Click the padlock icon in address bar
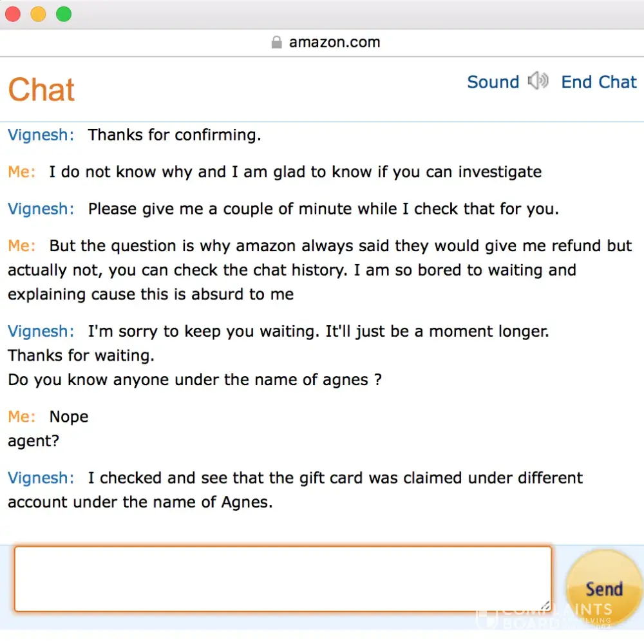644x644 pixels. 277,43
